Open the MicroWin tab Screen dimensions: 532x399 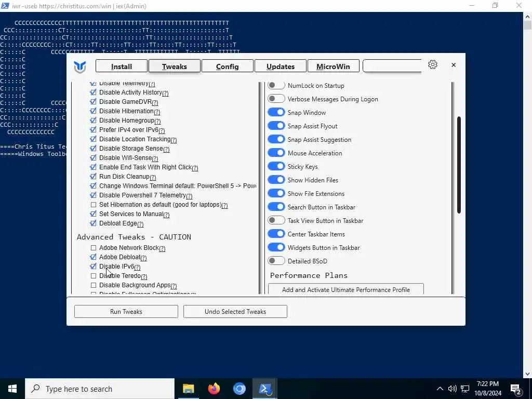click(333, 66)
